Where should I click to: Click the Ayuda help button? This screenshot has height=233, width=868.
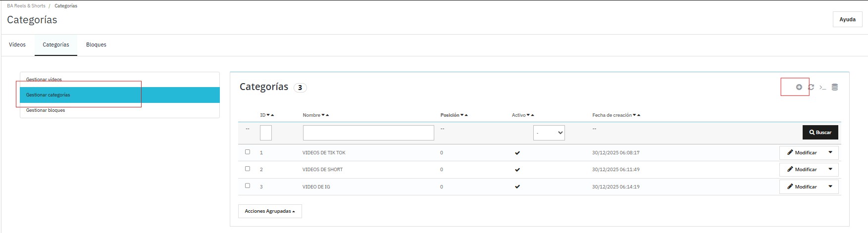pos(847,19)
